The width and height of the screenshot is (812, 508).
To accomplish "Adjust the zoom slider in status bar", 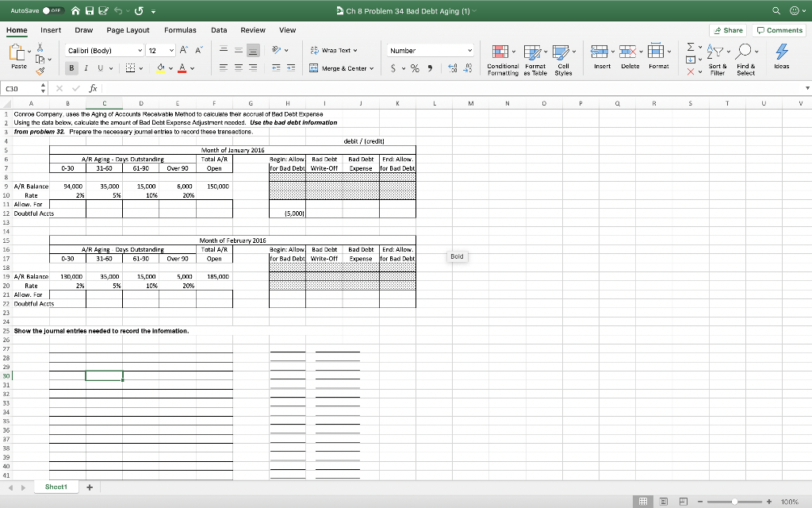I will click(734, 502).
